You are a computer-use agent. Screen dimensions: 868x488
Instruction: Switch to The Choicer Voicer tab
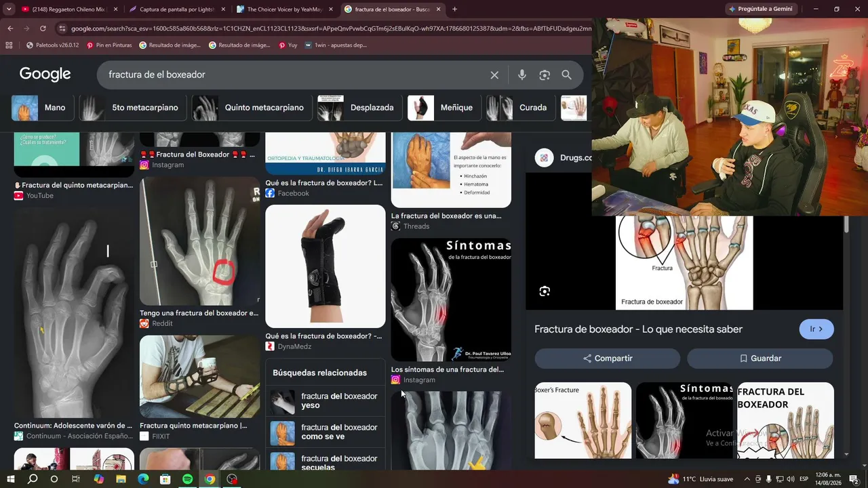[x=284, y=9]
